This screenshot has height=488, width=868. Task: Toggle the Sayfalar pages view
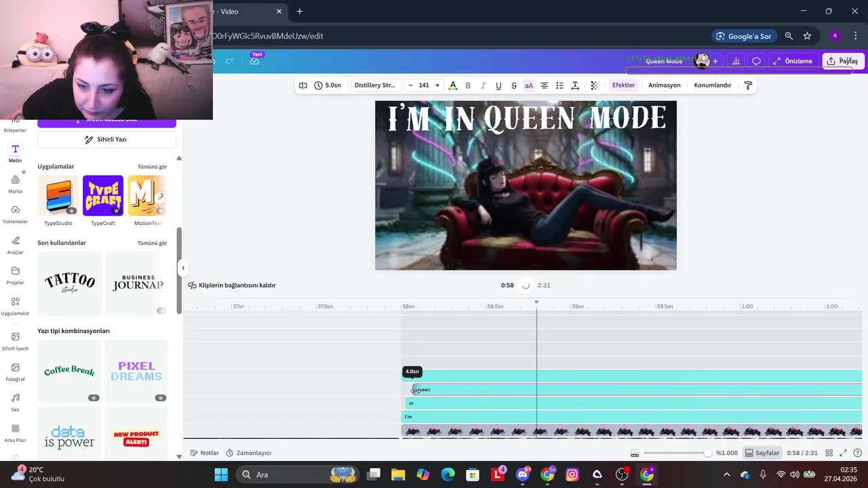762,453
